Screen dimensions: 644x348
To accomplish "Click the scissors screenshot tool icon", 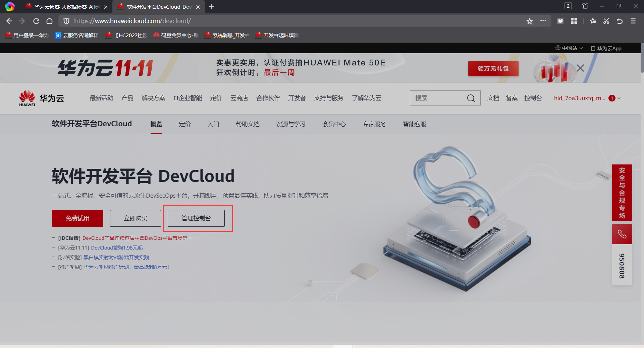I will coord(606,21).
